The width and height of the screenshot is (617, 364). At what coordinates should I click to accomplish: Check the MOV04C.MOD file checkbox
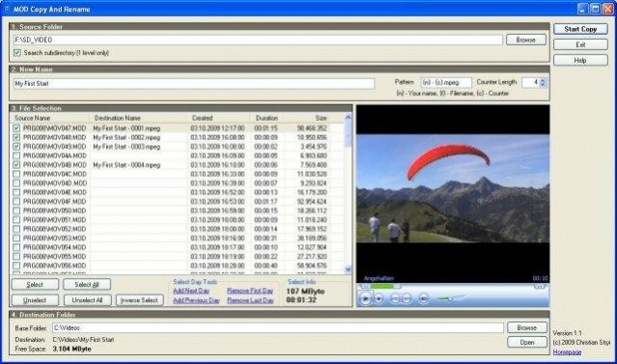coord(16,174)
